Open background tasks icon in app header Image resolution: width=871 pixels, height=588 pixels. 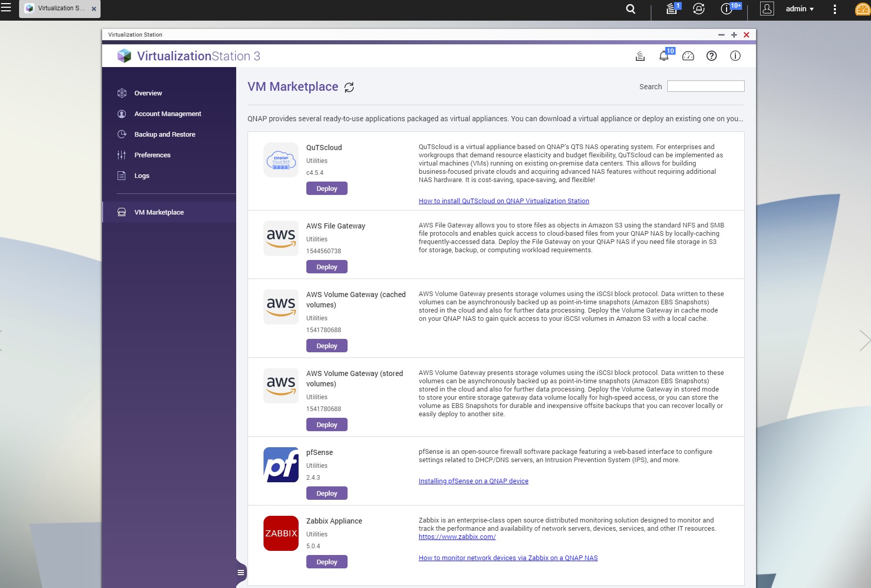coord(640,56)
